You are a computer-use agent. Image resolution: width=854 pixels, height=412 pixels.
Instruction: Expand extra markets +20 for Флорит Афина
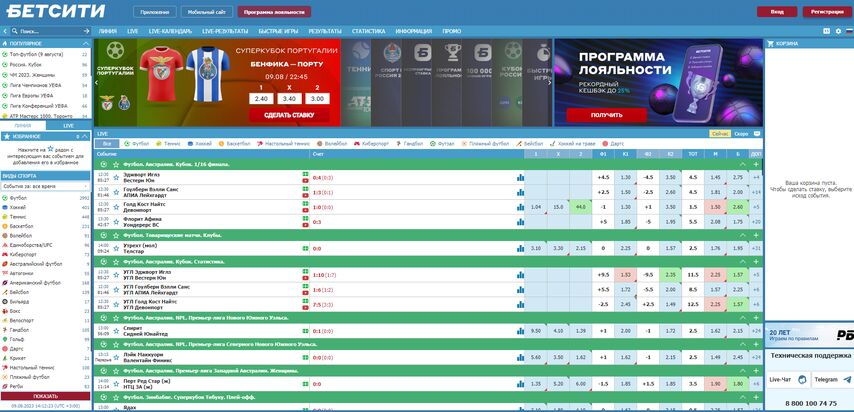(x=755, y=222)
